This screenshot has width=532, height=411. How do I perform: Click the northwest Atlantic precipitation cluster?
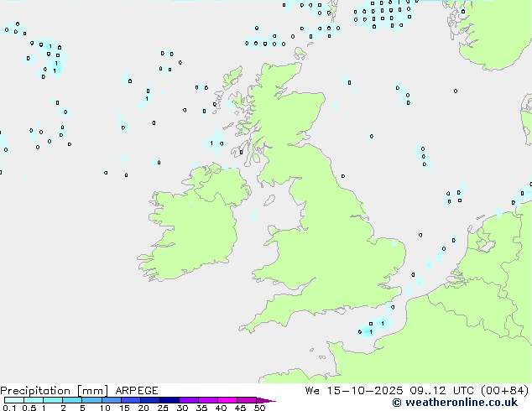(x=49, y=57)
